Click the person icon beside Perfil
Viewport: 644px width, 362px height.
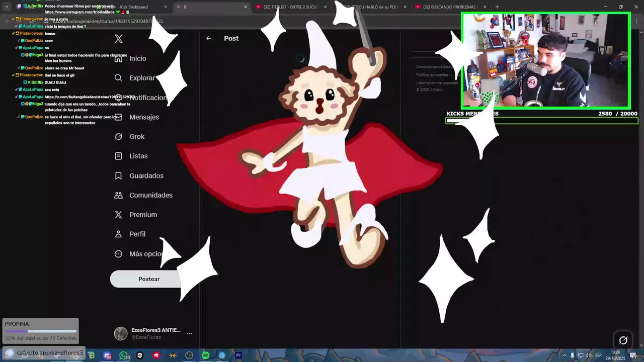[x=118, y=234]
